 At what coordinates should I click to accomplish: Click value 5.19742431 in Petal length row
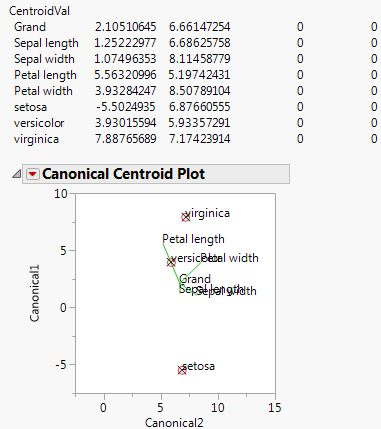click(199, 75)
